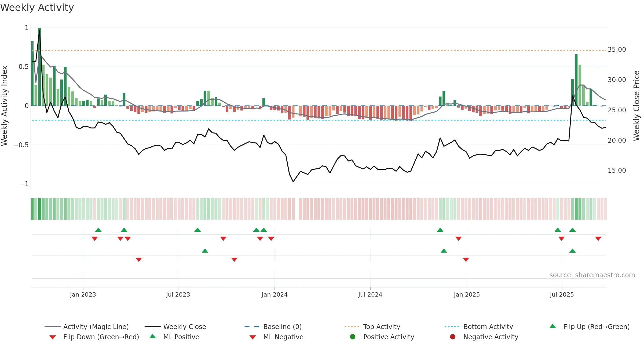Click the cyan Bottom Activity legend line swatch
This screenshot has width=644, height=362.
click(452, 327)
